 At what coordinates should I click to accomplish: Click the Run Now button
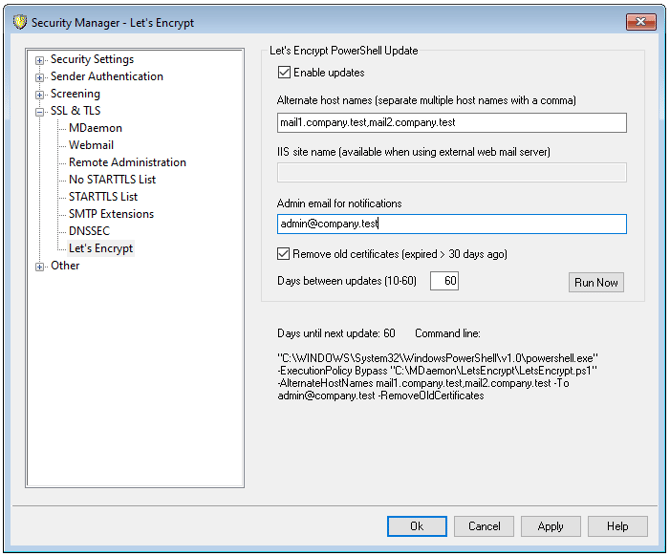click(596, 282)
